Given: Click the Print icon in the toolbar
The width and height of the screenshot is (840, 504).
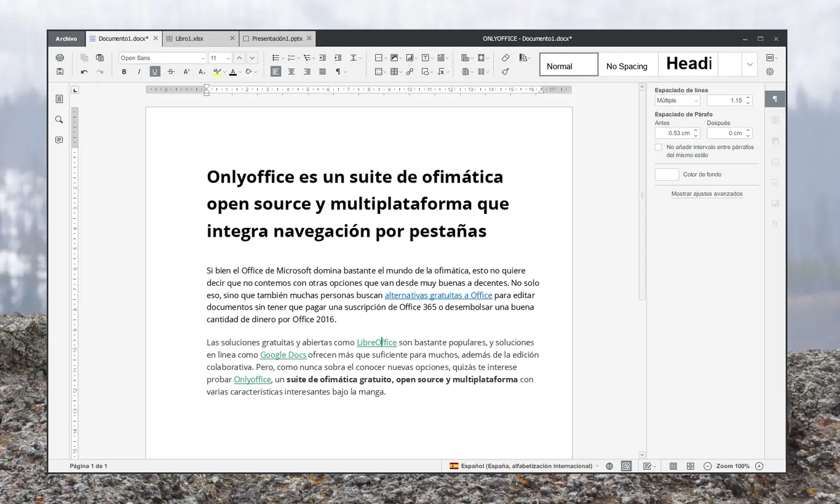Looking at the screenshot, I should (60, 58).
